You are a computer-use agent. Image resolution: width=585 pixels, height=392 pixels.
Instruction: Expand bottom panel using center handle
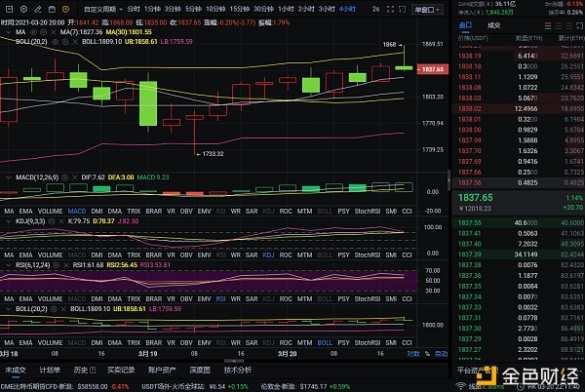click(x=234, y=361)
